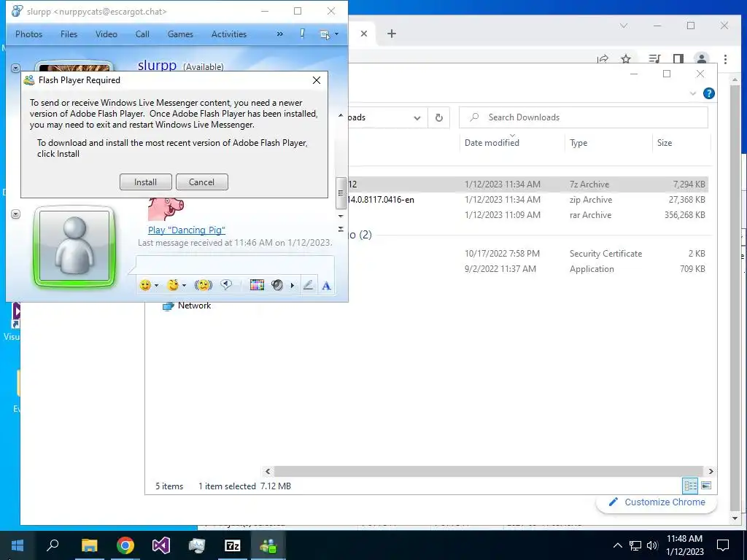Open taskbar search magnifier

[53, 545]
